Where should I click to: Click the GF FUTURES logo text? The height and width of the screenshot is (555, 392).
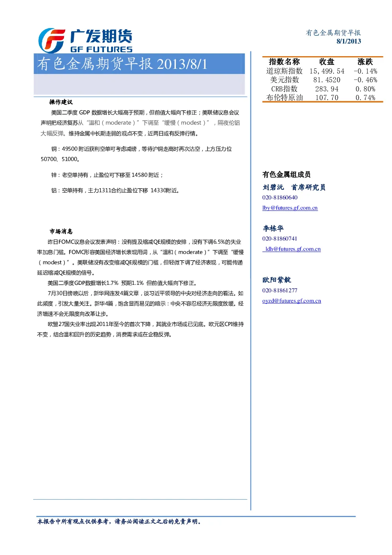click(x=101, y=49)
